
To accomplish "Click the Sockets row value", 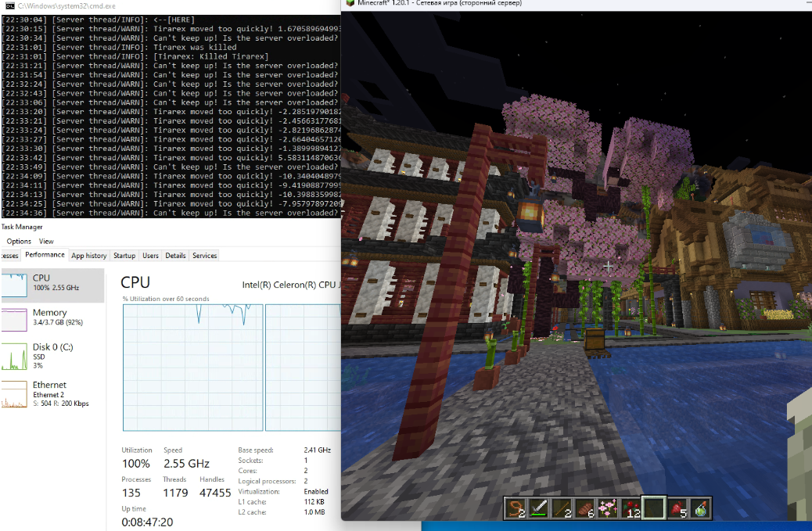I will [x=306, y=460].
